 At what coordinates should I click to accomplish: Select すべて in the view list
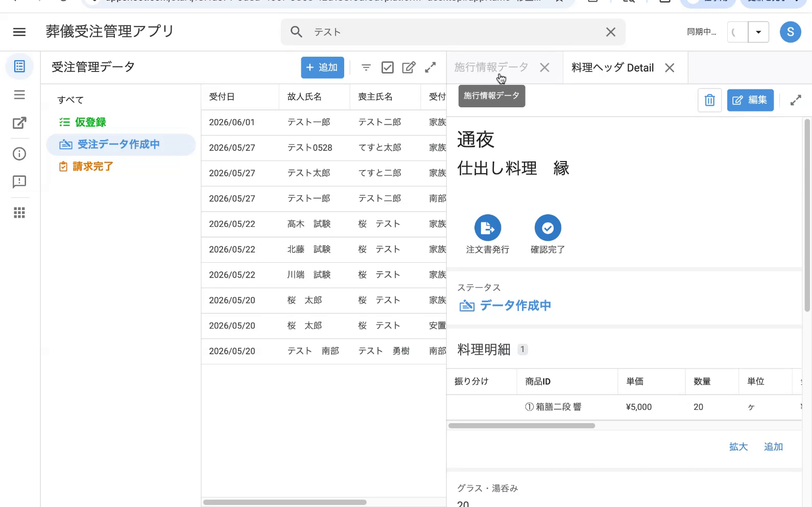point(70,100)
